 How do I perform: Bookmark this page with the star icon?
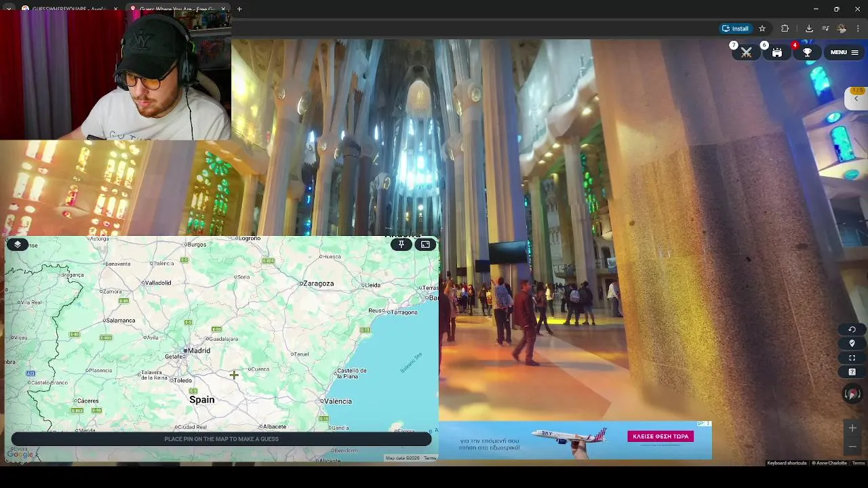tap(762, 28)
